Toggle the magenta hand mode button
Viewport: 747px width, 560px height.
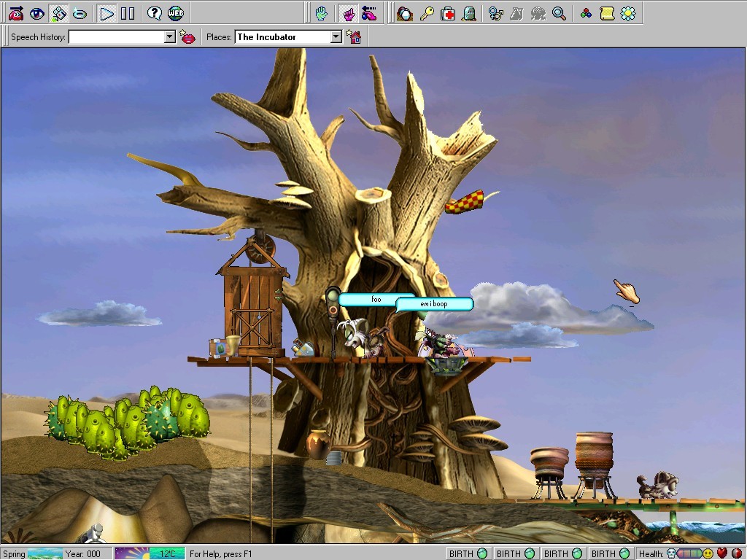[348, 13]
